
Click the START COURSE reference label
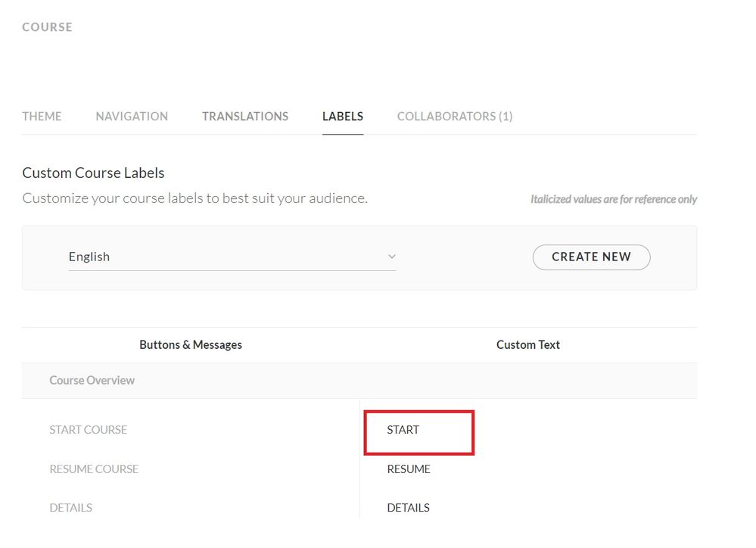(88, 430)
